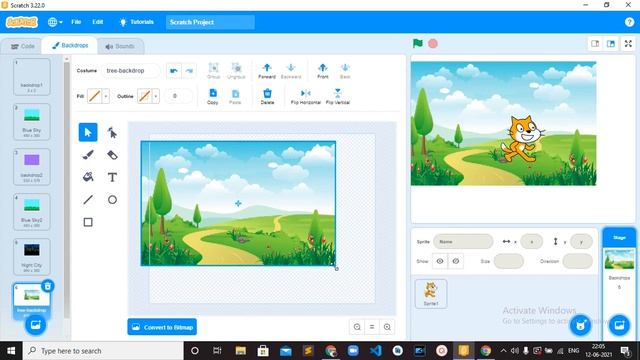Reset canvas zoom to default
Screen dimensions: 640x360
tap(372, 327)
